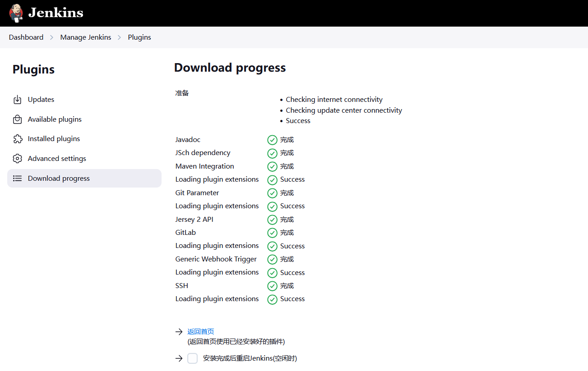The image size is (588, 371).
Task: Click the chevron after Dashboard breadcrumb
Action: pyautogui.click(x=52, y=37)
